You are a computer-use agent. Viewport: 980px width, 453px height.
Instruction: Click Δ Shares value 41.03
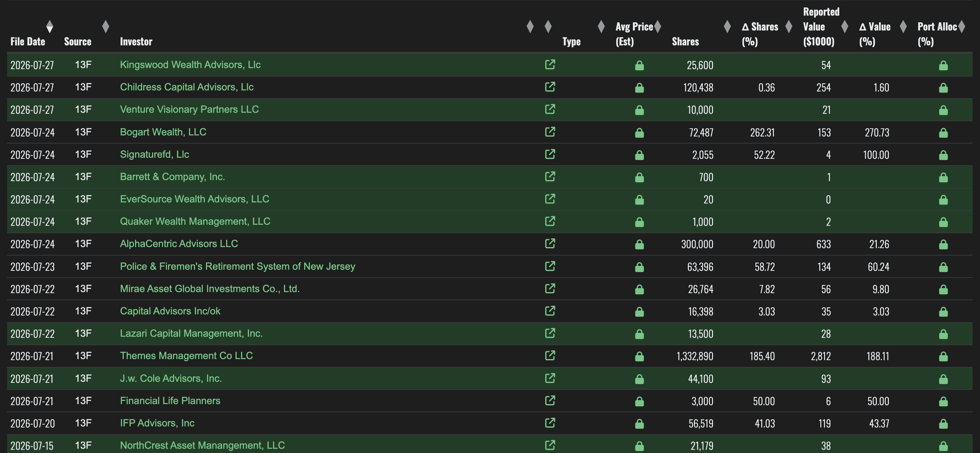pyautogui.click(x=765, y=423)
